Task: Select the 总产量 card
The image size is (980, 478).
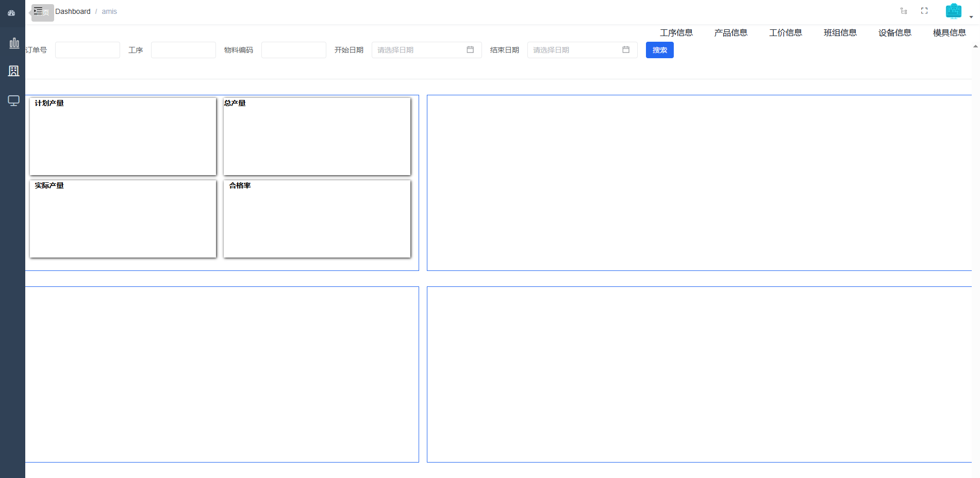Action: (x=317, y=136)
